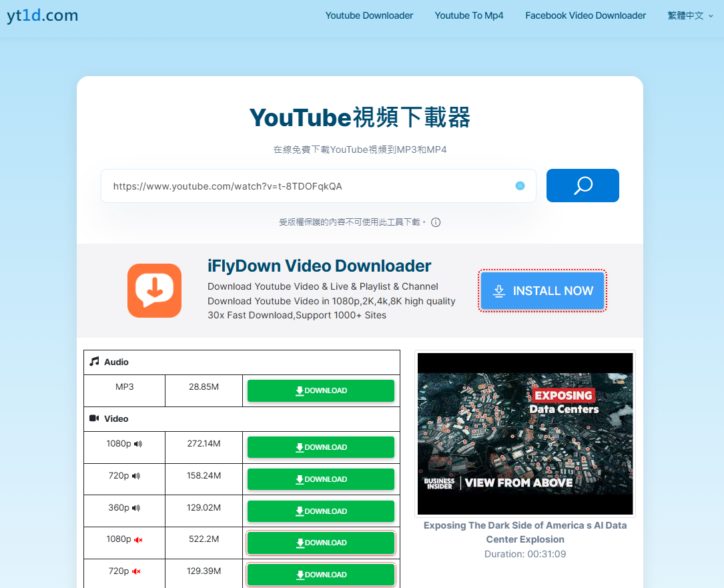Click the red muted icon beside 720p 129.39M
The width and height of the screenshot is (724, 588).
tap(136, 571)
